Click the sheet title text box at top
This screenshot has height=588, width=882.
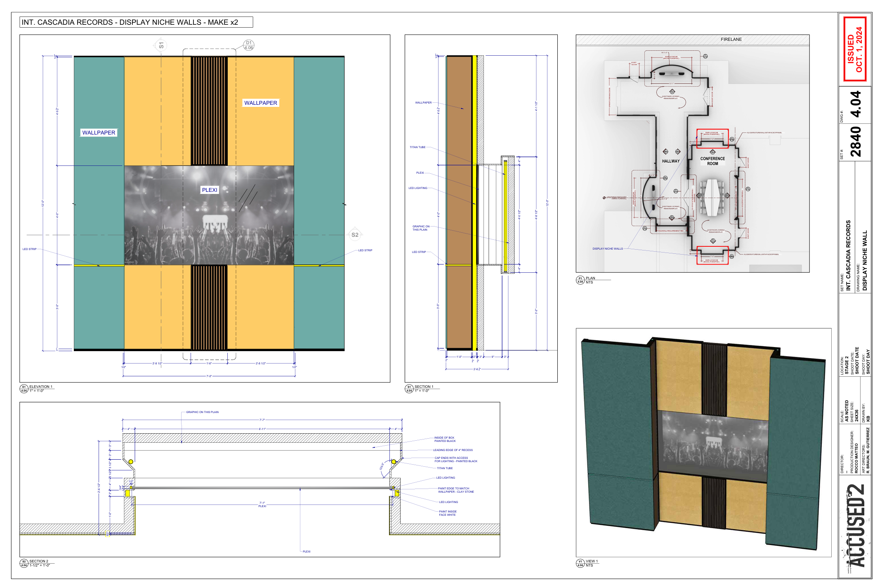(136, 22)
